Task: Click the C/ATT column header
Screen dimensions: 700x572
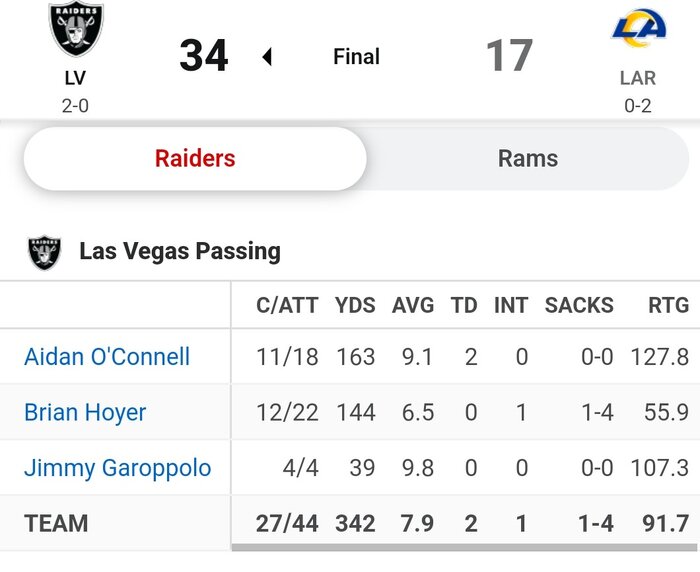Action: [287, 305]
